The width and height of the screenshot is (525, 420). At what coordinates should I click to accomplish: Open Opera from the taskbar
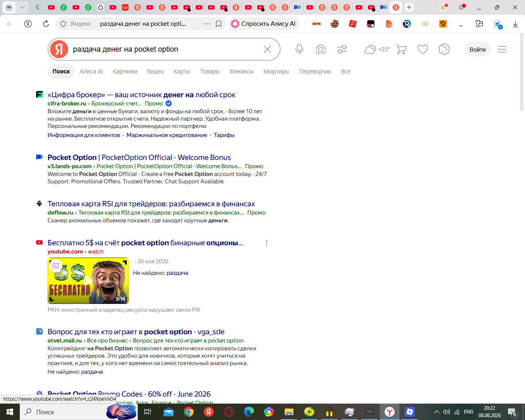coord(229,412)
